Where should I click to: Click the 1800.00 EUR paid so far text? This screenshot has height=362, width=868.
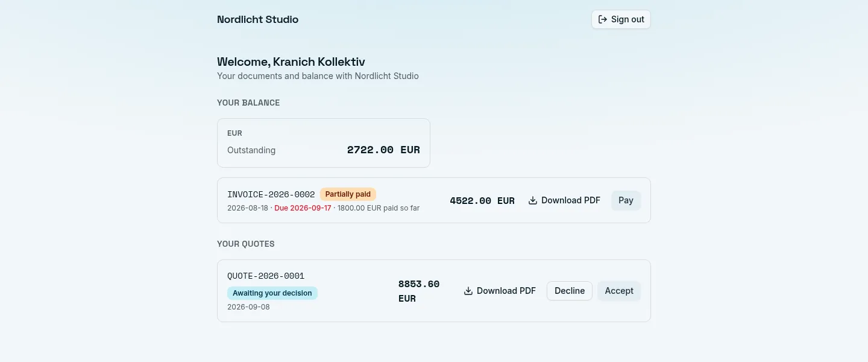pos(379,208)
